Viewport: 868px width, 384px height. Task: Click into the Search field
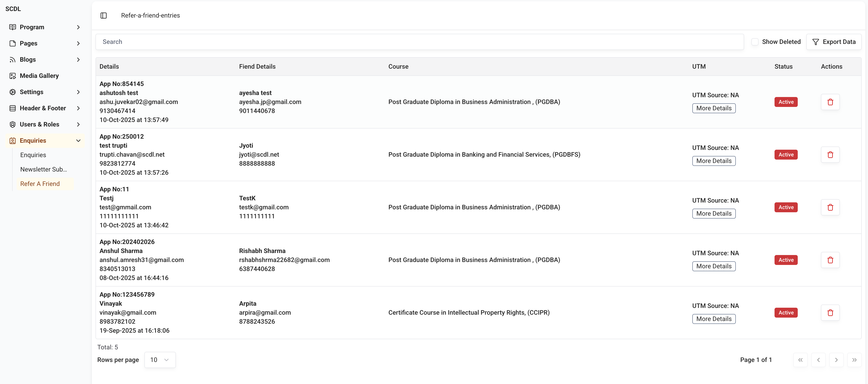(419, 42)
